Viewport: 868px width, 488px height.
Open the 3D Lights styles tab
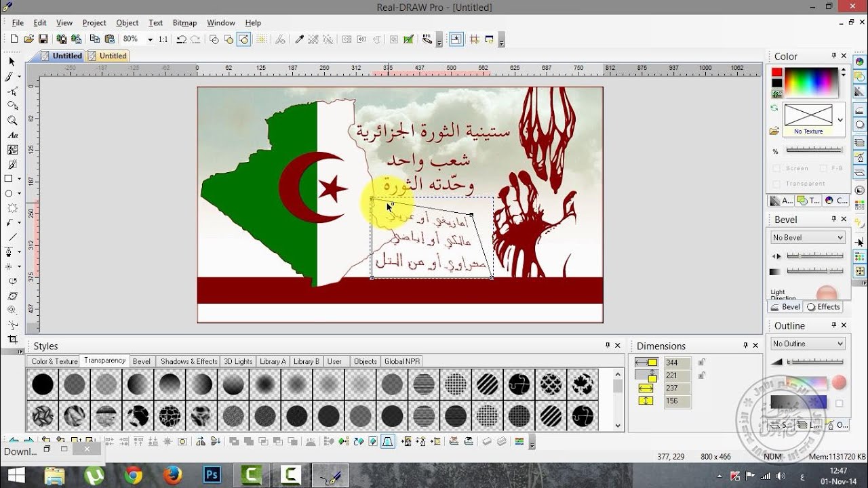point(238,361)
